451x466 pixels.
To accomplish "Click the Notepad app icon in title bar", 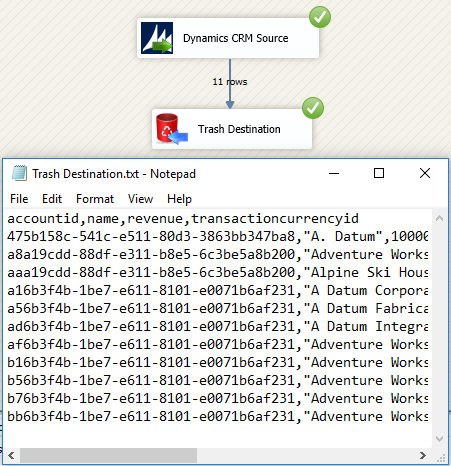I will point(19,173).
